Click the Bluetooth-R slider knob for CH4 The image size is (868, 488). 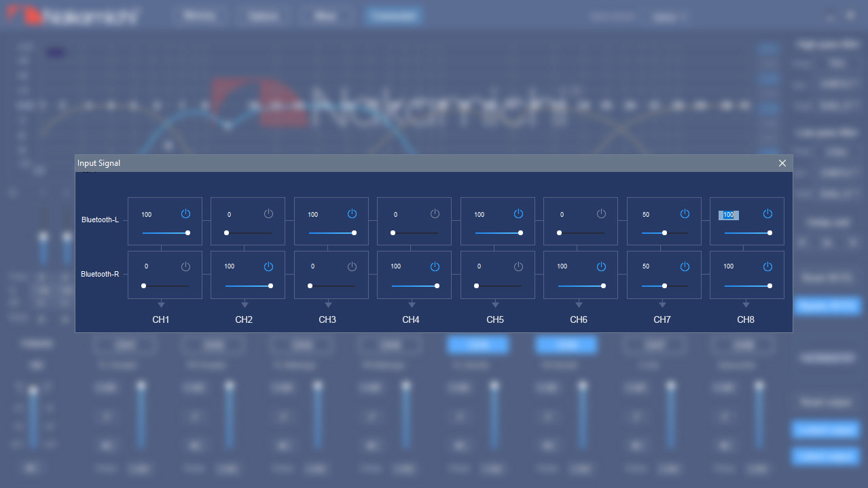pyautogui.click(x=437, y=285)
